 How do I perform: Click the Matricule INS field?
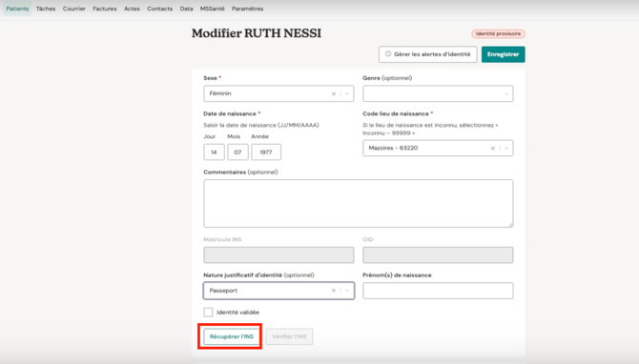(x=278, y=254)
